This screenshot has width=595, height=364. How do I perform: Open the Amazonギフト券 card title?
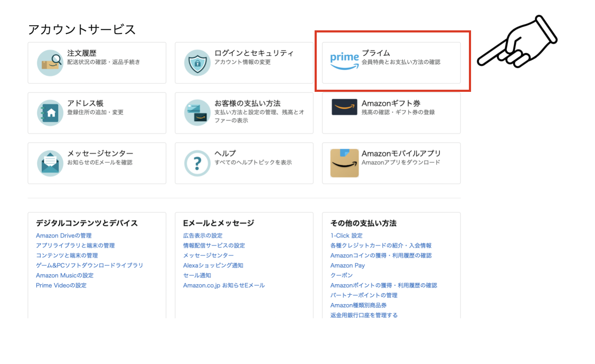click(x=391, y=103)
